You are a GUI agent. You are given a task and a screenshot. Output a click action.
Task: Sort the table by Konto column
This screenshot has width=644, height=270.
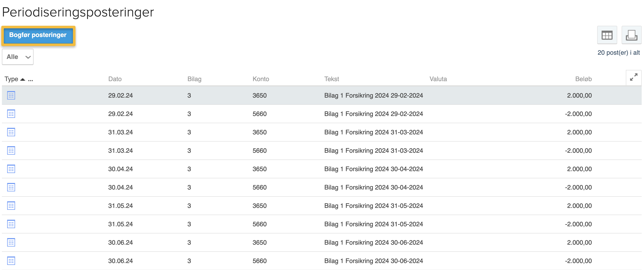point(260,79)
